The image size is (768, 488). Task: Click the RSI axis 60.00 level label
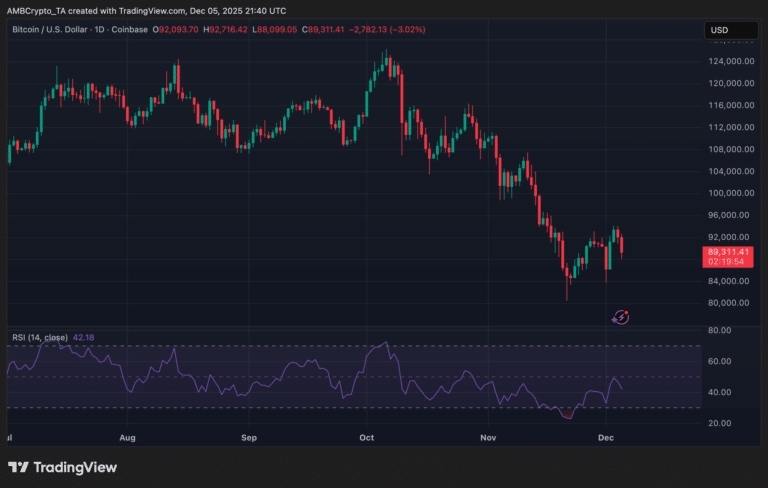720,361
